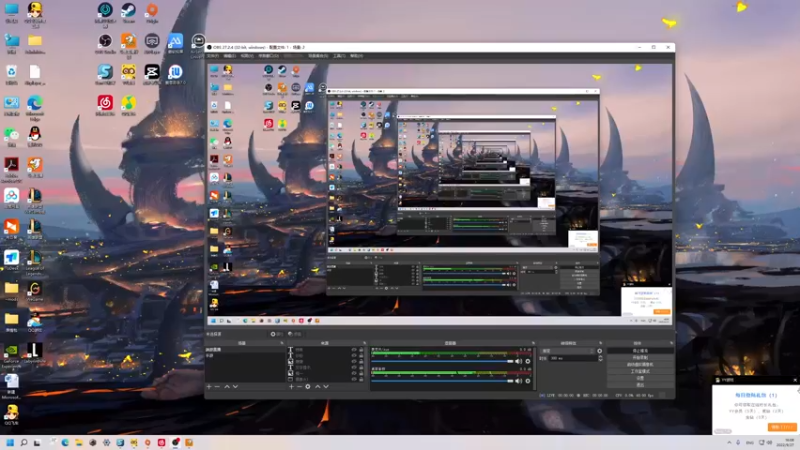Add a new scene with the plus icon
Viewport: 800px width, 450px height.
tap(209, 387)
